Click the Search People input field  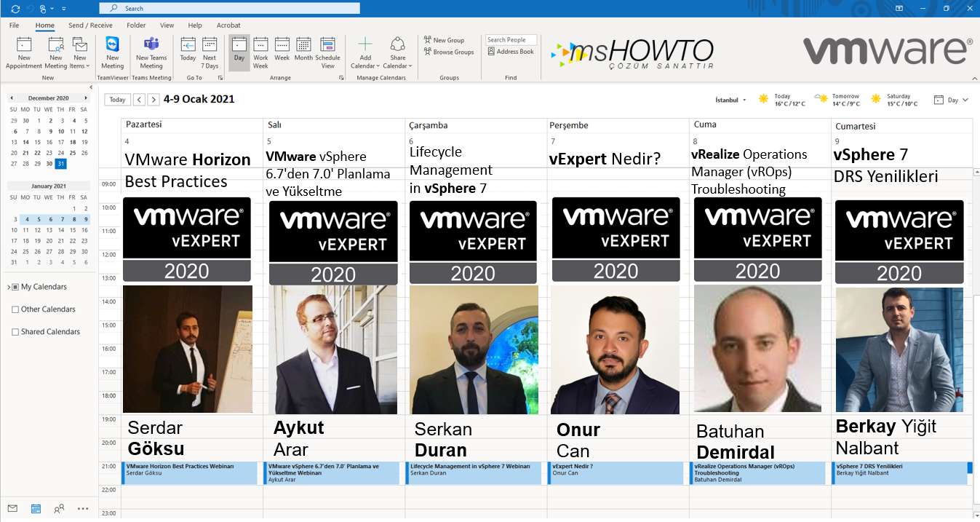coord(511,40)
